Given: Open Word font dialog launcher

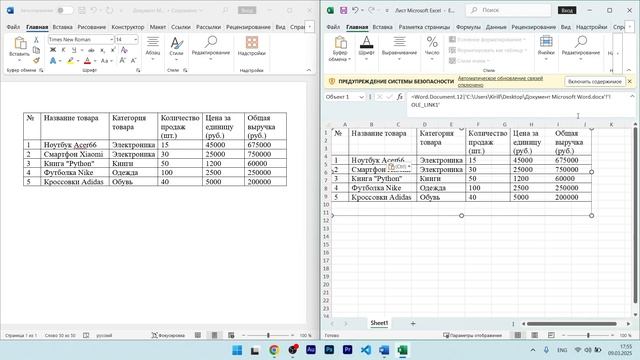Looking at the screenshot, I should click(138, 70).
